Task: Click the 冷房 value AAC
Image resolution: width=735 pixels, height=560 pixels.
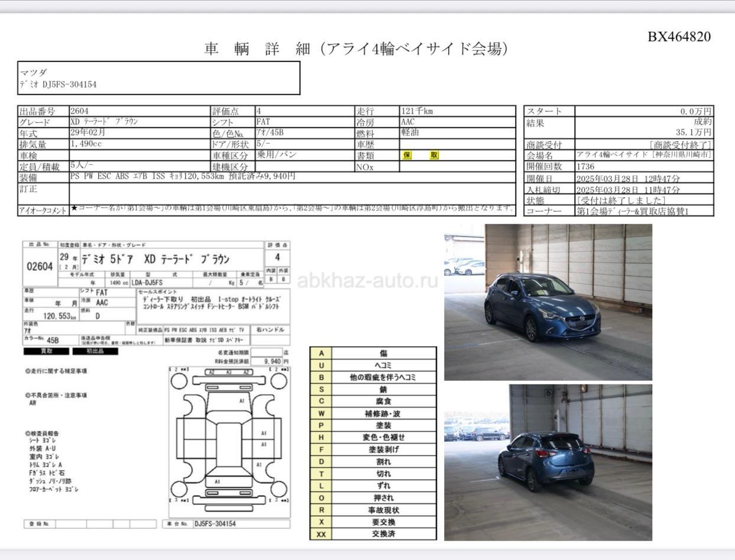Action: (x=408, y=122)
